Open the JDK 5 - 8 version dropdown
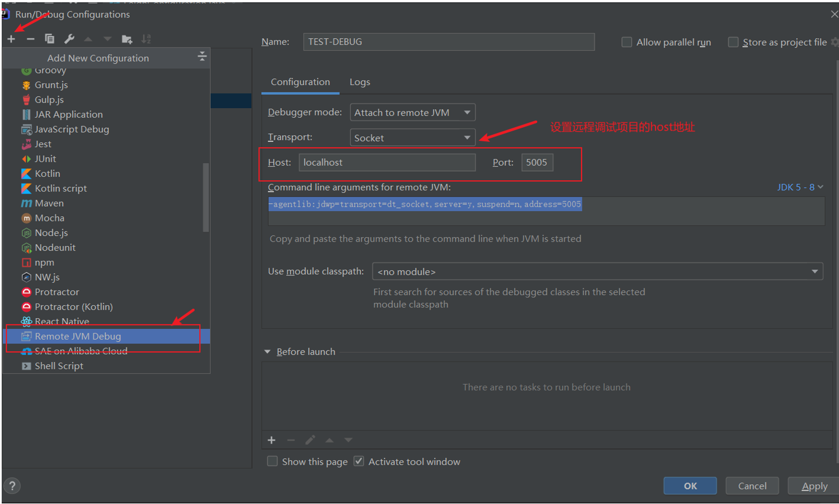This screenshot has width=839, height=504. click(x=800, y=187)
